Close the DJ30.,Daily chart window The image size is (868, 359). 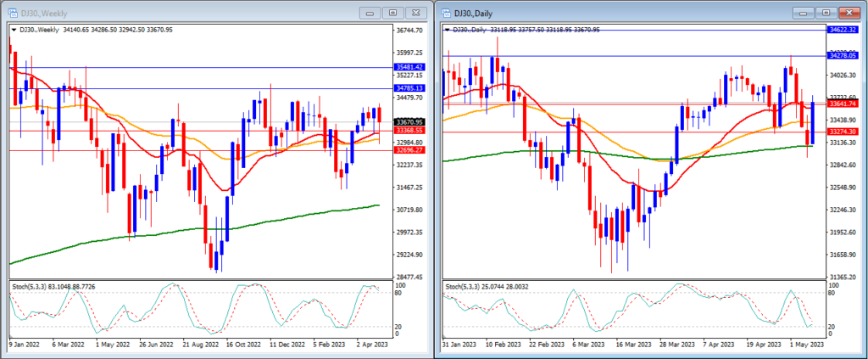coord(848,12)
